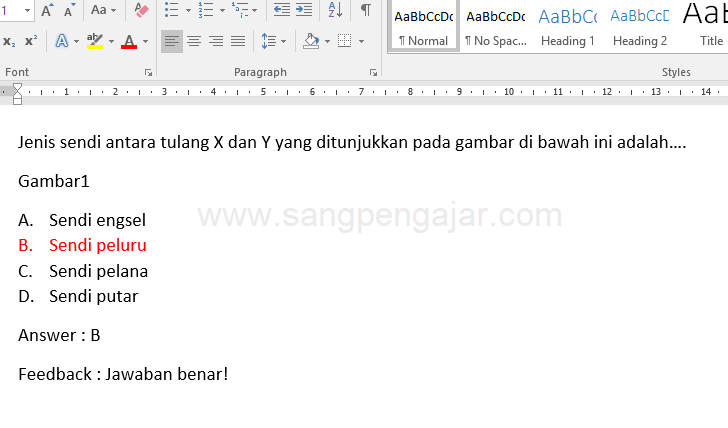Open the Numbering library dropdown arrow

[x=222, y=10]
